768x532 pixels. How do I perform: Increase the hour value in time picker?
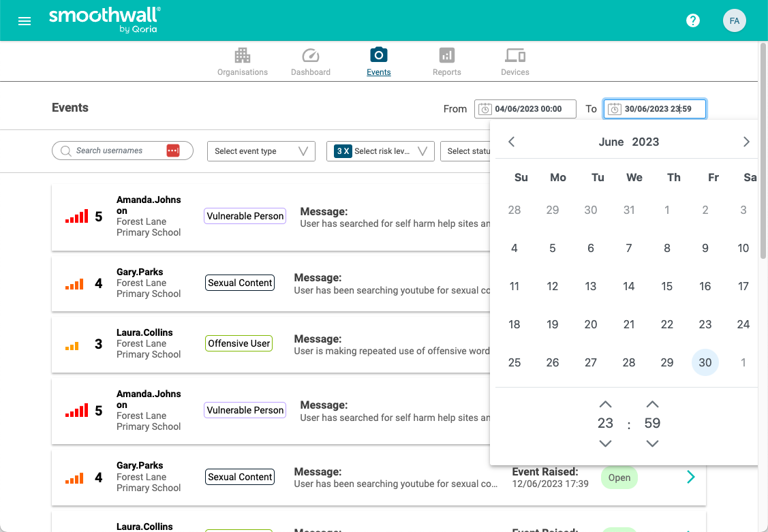(605, 404)
